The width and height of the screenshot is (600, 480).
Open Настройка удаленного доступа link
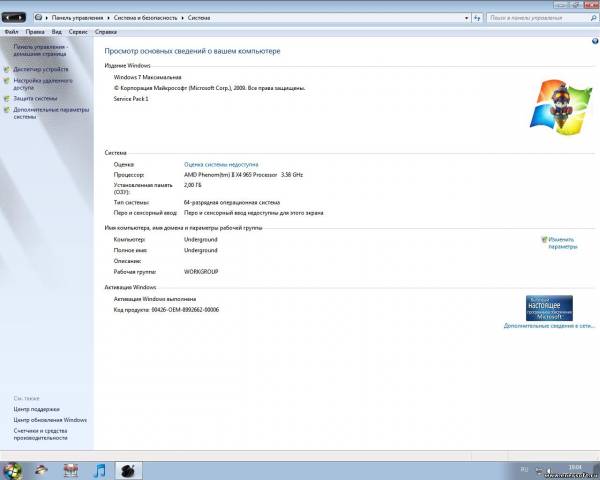pyautogui.click(x=43, y=84)
